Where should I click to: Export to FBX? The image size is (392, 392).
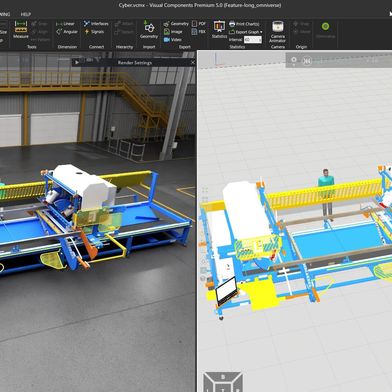tap(199, 32)
